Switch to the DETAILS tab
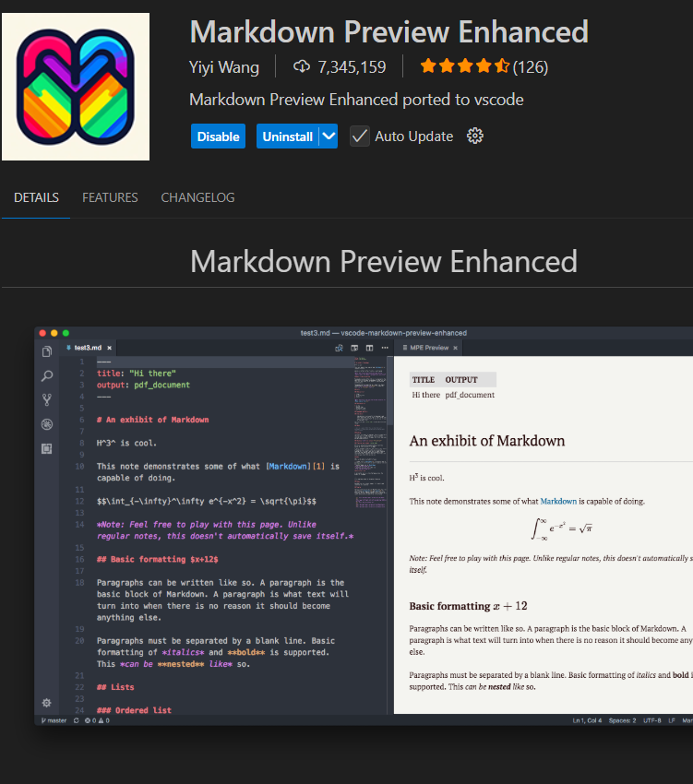 [36, 197]
